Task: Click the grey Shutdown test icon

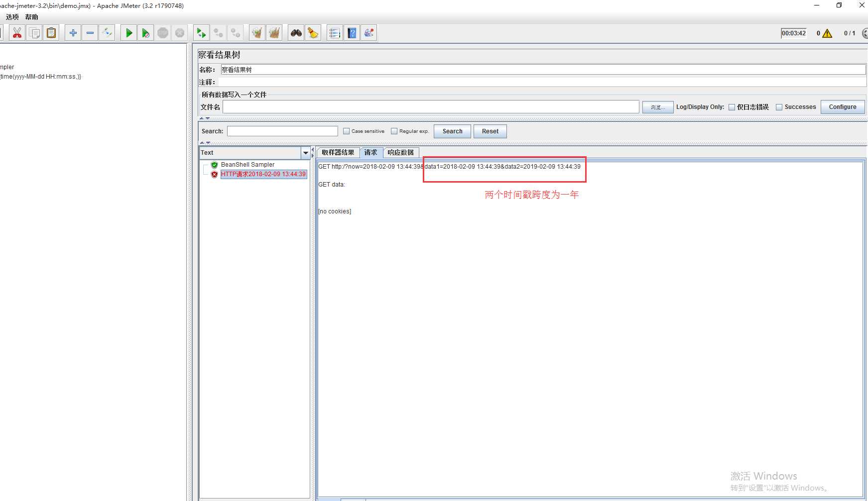Action: coord(180,33)
